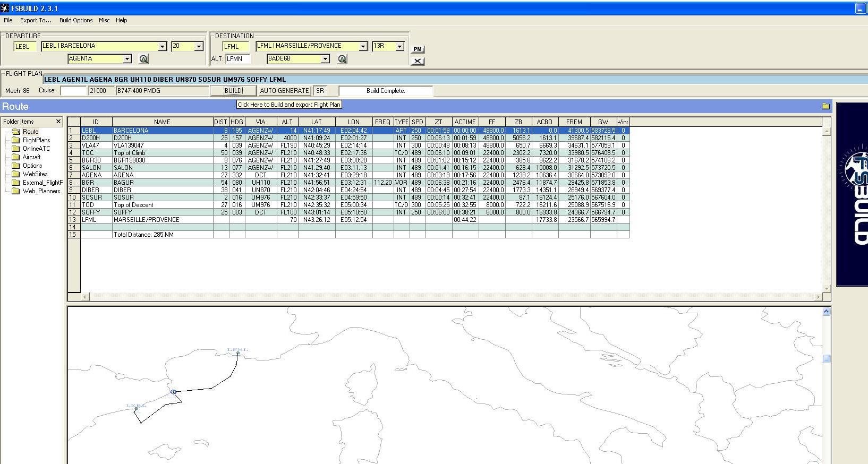Open the Export To... menu

(x=36, y=20)
